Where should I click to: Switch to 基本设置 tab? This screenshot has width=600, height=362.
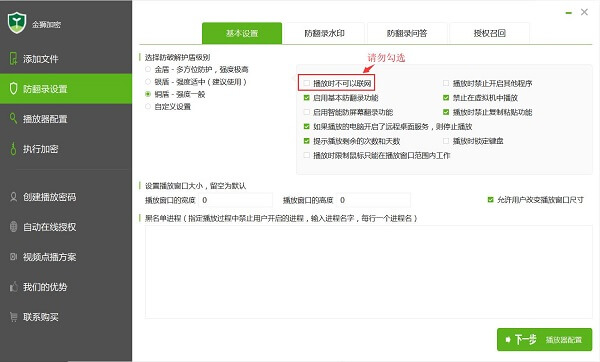click(242, 33)
